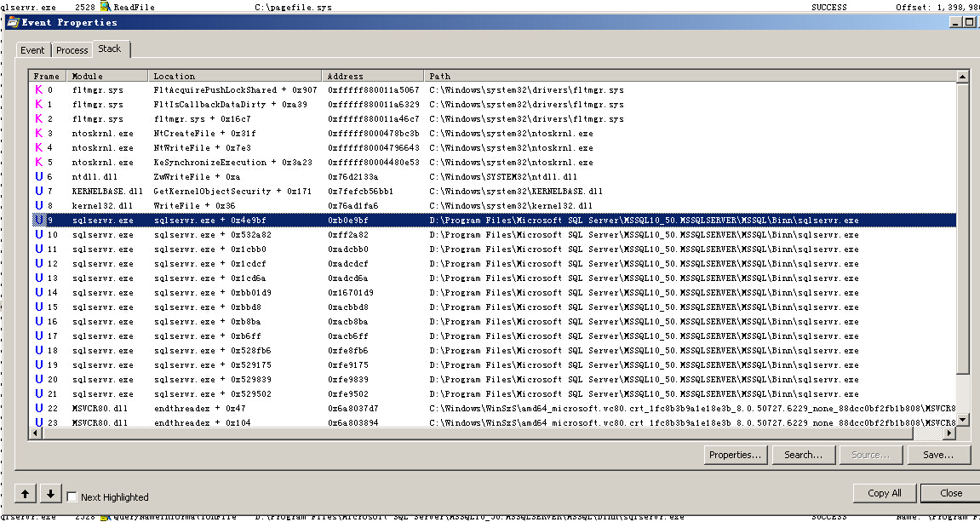Select path C:\Windows\SYSTEM32\ntdll.dll

pyautogui.click(x=503, y=177)
